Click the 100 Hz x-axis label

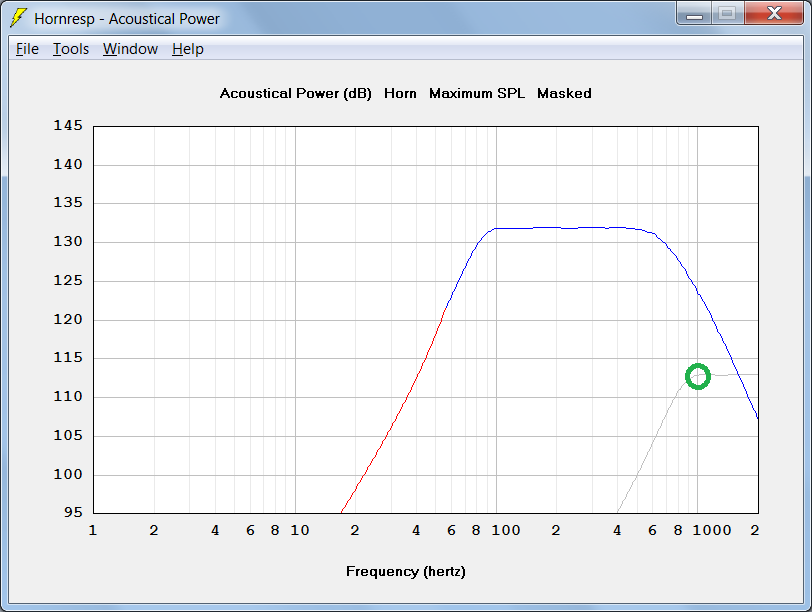(x=505, y=530)
